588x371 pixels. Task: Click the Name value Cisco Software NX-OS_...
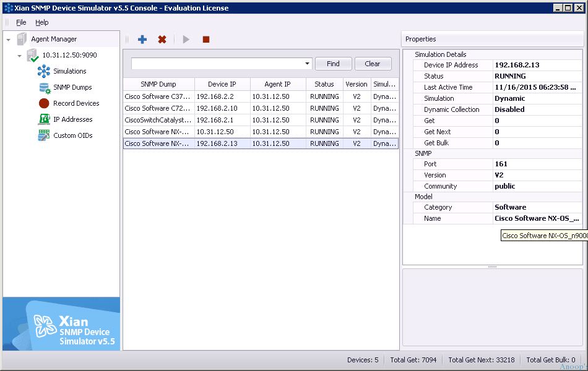[x=537, y=218]
